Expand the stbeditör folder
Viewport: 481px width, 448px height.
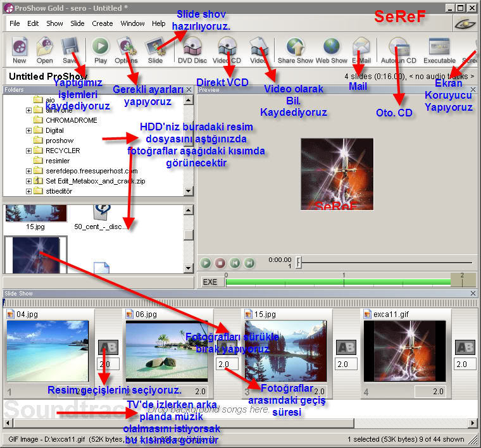[28, 191]
